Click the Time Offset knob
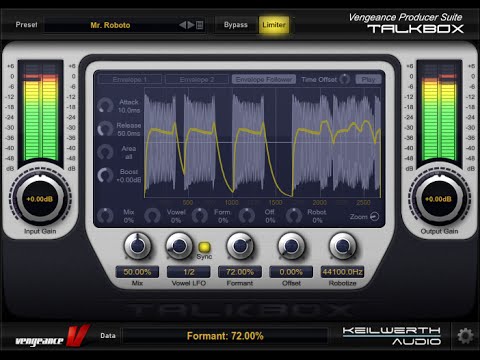Image resolution: width=480 pixels, height=360 pixels. (x=345, y=79)
